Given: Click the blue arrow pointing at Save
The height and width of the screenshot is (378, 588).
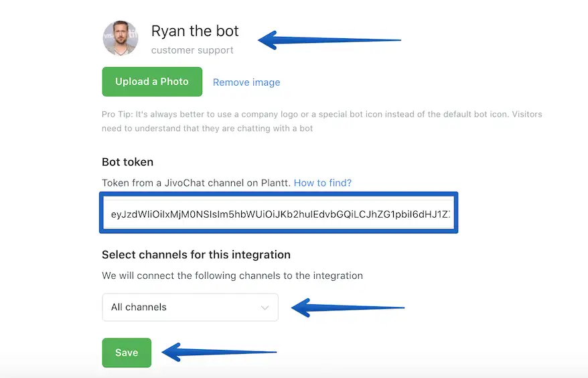Looking at the screenshot, I should [x=220, y=351].
